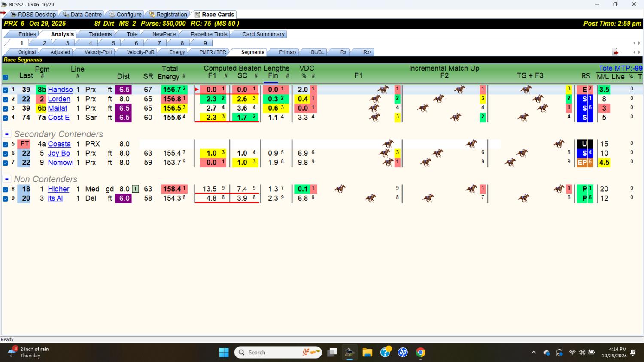This screenshot has height=362, width=644.
Task: Open the Chrome icon in taskbar
Action: point(421,353)
